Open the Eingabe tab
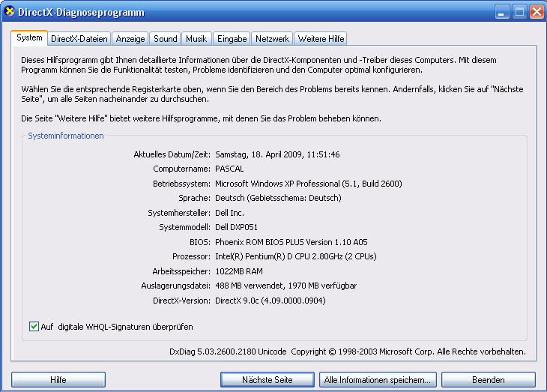This screenshot has height=392, width=547. (x=232, y=39)
